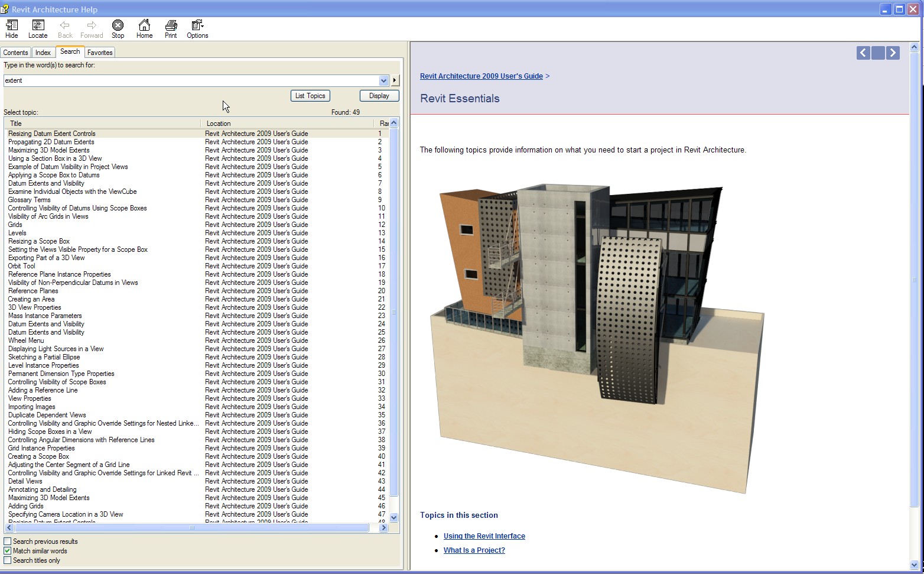Image resolution: width=924 pixels, height=574 pixels.
Task: Click the content pane scroll down arrow
Action: pyautogui.click(x=915, y=565)
